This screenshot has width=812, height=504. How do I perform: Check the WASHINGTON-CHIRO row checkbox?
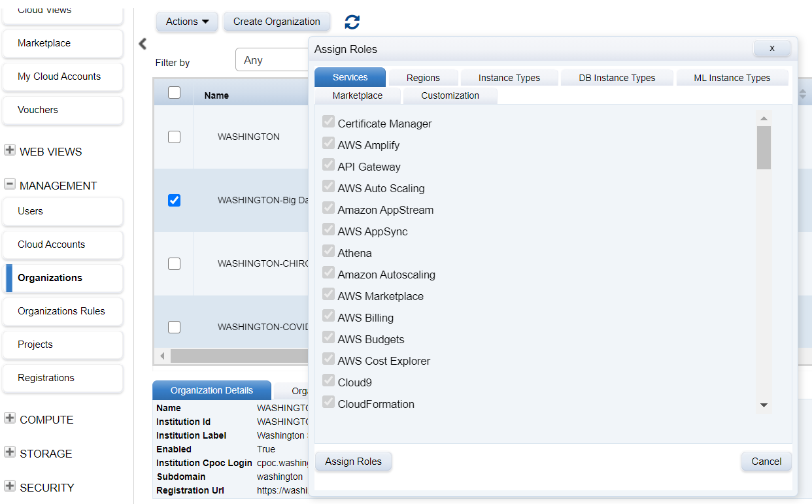pos(174,264)
